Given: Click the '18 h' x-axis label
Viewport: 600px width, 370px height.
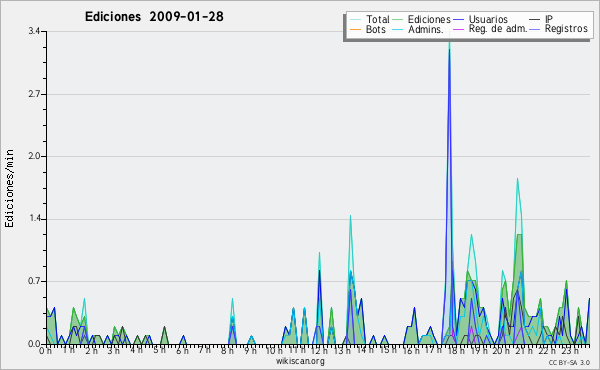Looking at the screenshot, I should point(456,350).
